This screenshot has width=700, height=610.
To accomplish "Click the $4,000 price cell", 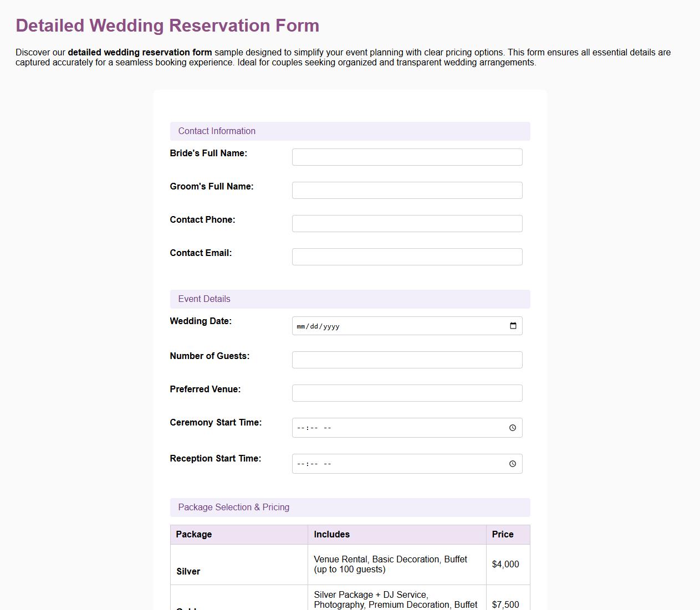I will point(505,564).
